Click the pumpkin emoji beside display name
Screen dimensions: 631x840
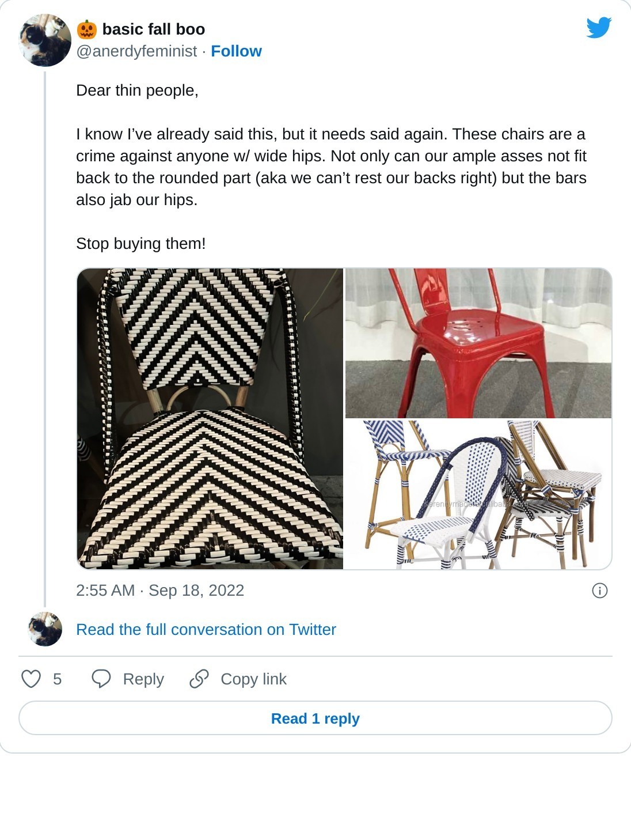pyautogui.click(x=87, y=29)
